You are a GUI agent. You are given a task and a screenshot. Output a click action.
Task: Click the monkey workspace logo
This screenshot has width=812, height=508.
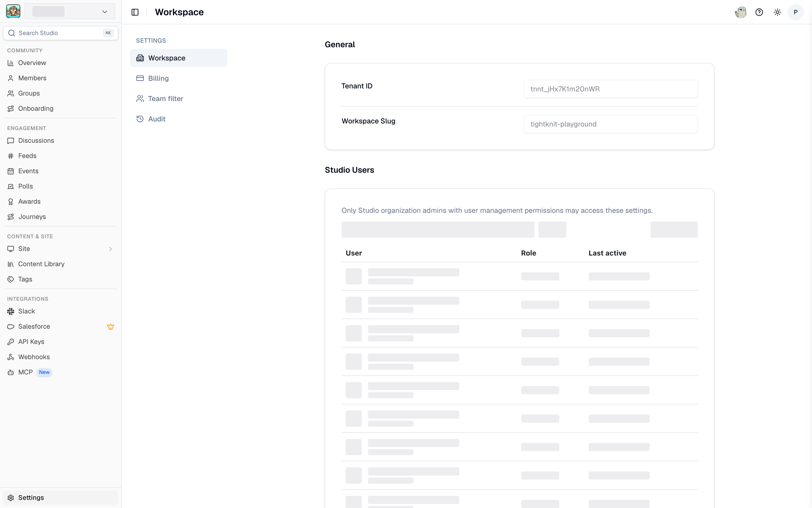13,11
